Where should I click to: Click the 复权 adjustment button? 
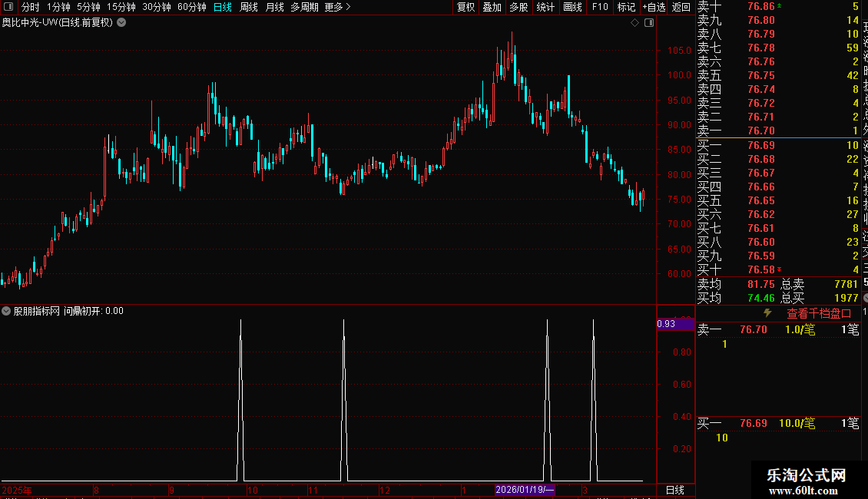pos(466,7)
